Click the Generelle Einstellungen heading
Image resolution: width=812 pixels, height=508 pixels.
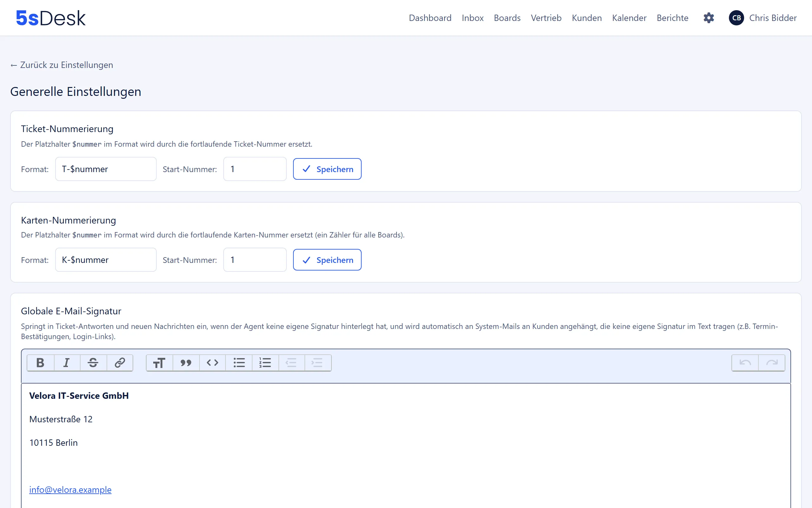tap(75, 91)
